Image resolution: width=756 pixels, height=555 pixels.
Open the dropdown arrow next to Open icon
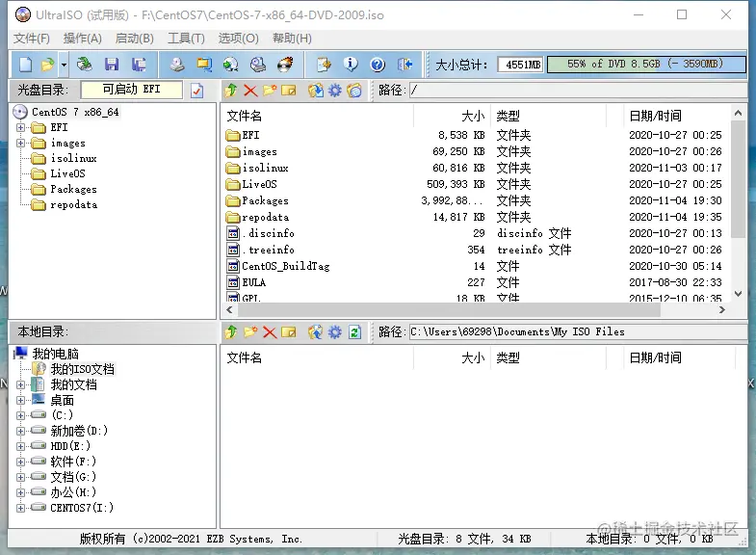64,65
